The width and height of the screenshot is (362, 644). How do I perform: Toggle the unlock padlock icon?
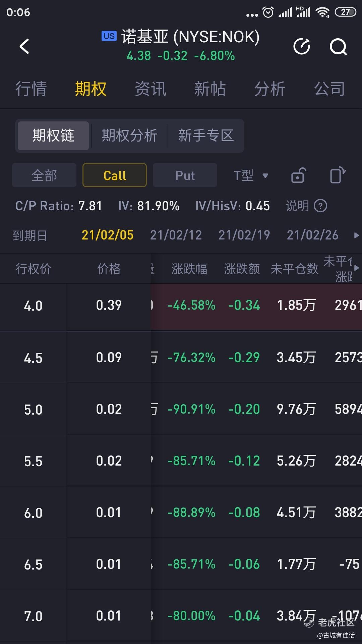(298, 175)
